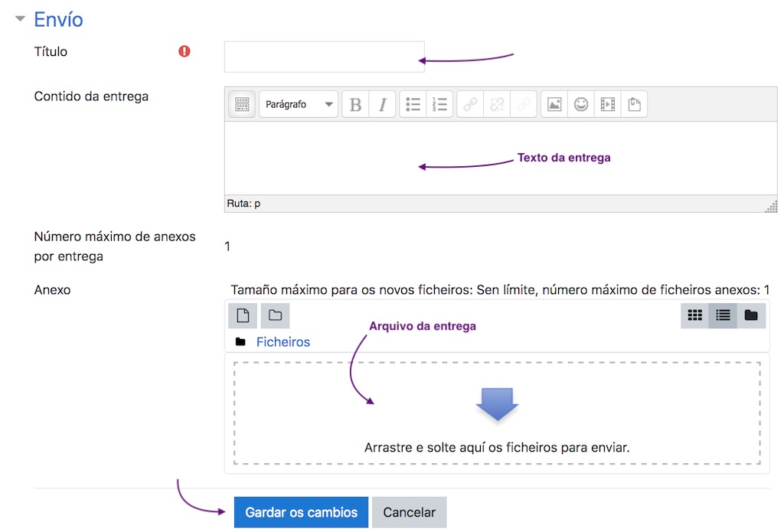Click the Gardar os cambios button

[x=301, y=512]
